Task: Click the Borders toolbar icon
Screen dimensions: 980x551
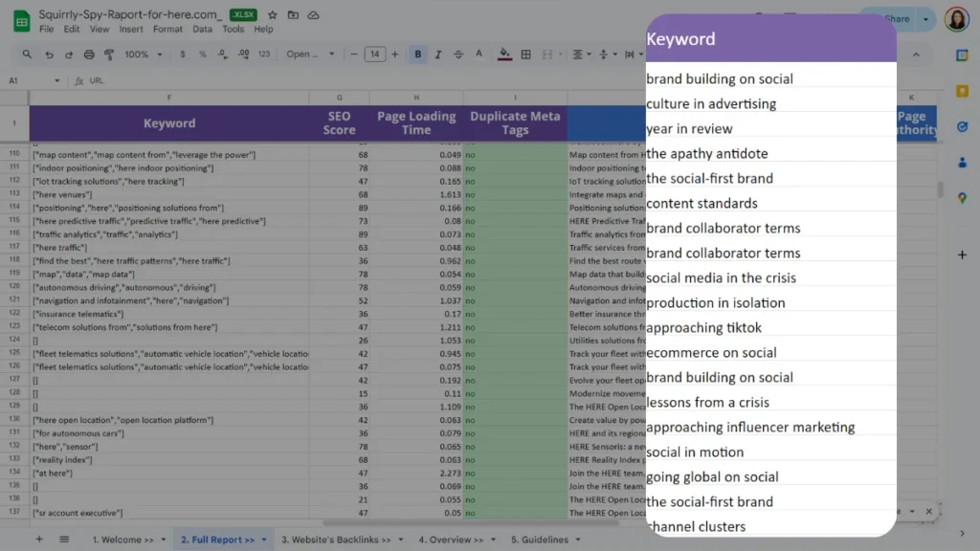Action: pyautogui.click(x=526, y=55)
